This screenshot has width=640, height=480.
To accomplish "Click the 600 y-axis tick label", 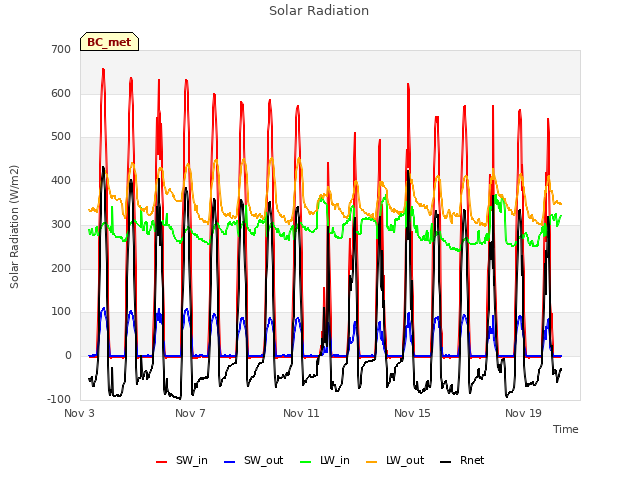I will click(61, 93).
